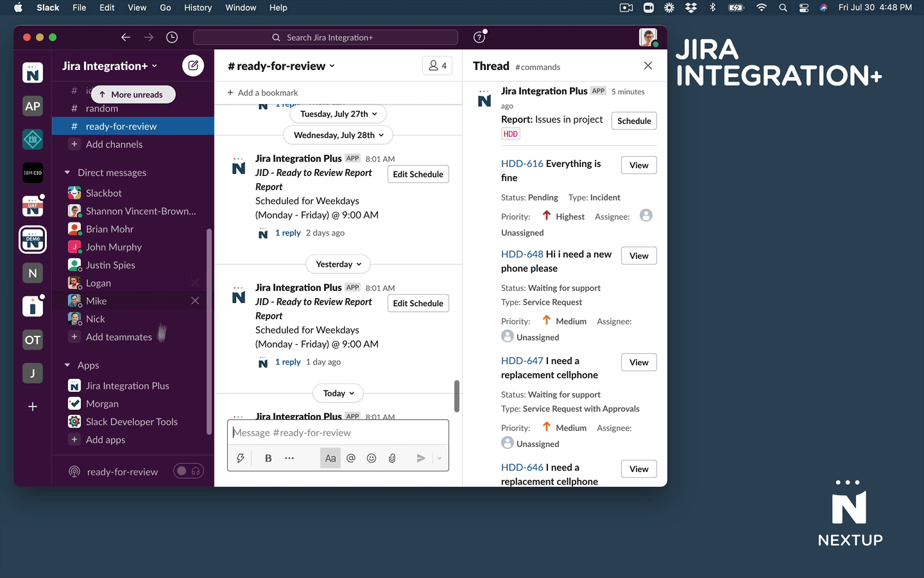Viewport: 924px width, 578px height.
Task: Click the channel messages scrollbar
Action: [457, 396]
